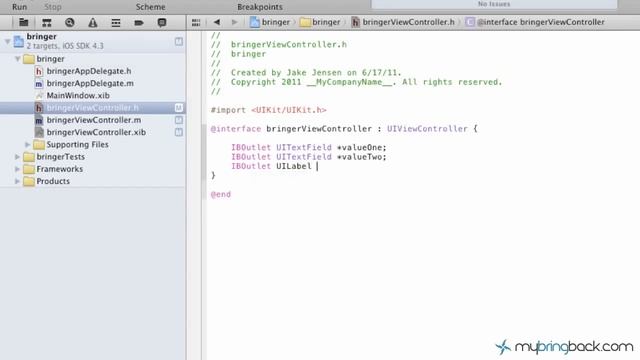This screenshot has width=640, height=360.
Task: Expand the Frameworks group
Action: tap(18, 169)
